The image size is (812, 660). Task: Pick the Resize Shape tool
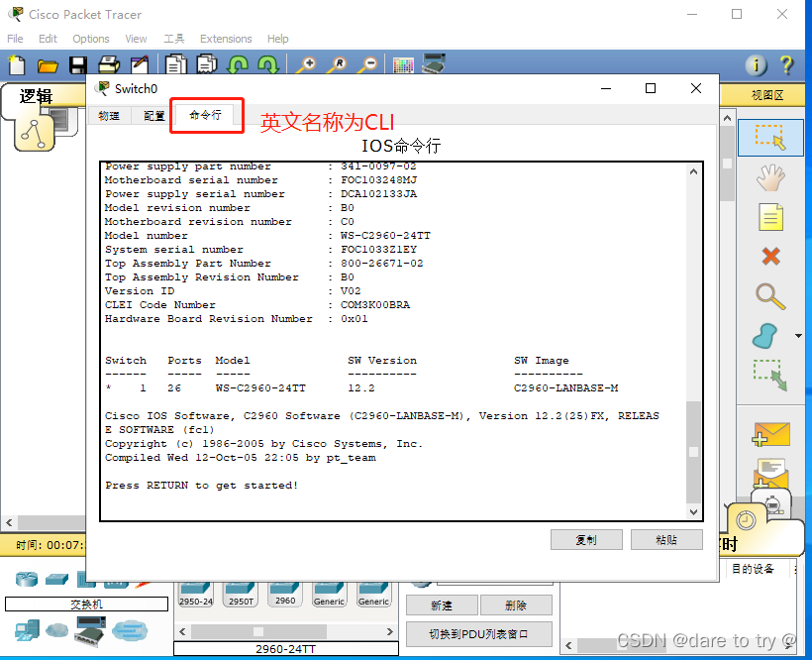click(x=770, y=376)
